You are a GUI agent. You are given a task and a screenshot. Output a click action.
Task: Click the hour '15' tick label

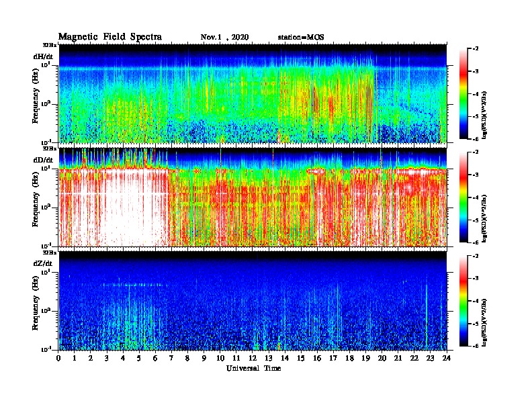302,358
